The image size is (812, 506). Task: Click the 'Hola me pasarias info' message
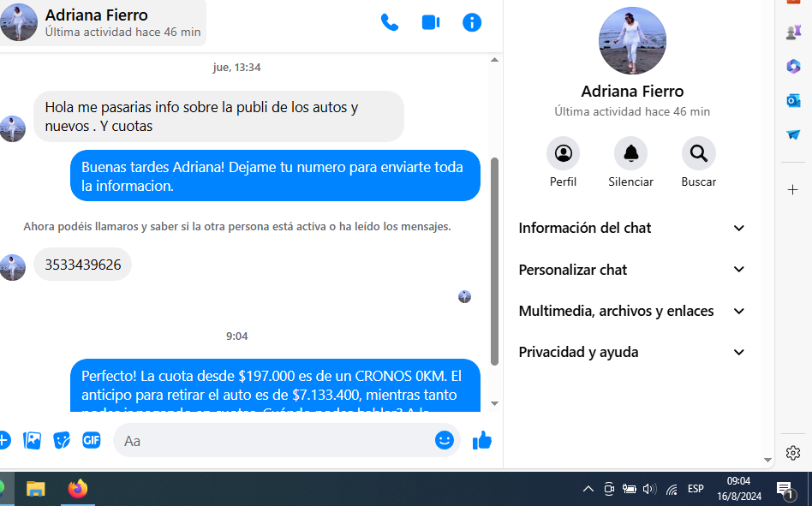(x=218, y=116)
